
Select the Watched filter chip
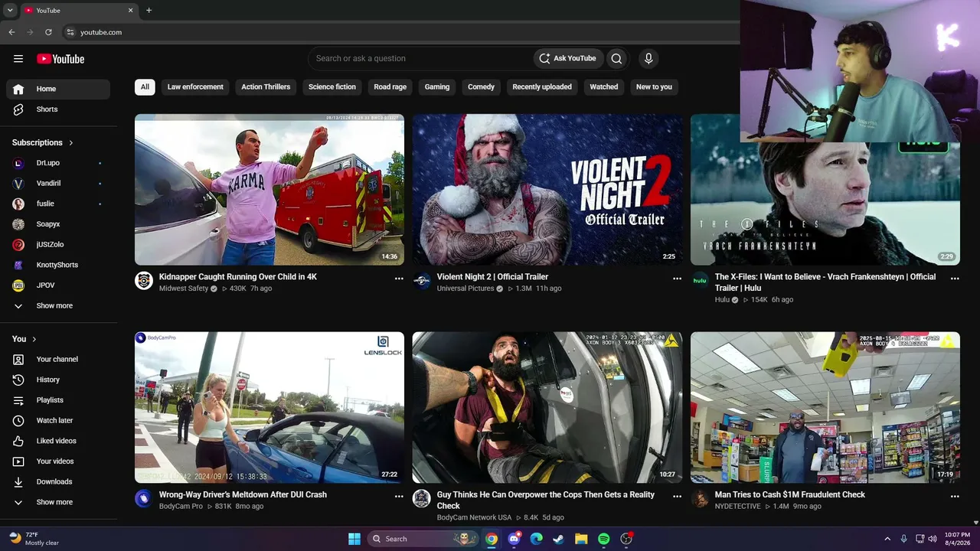pyautogui.click(x=603, y=86)
